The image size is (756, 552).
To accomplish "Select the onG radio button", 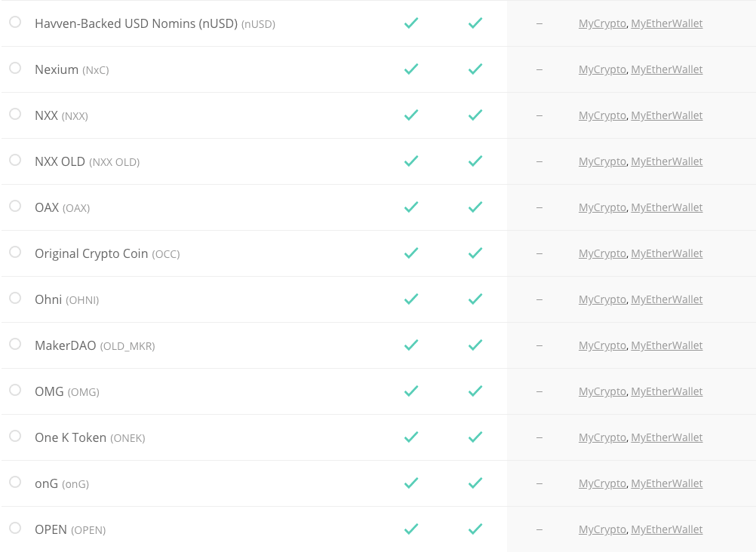I will (15, 482).
